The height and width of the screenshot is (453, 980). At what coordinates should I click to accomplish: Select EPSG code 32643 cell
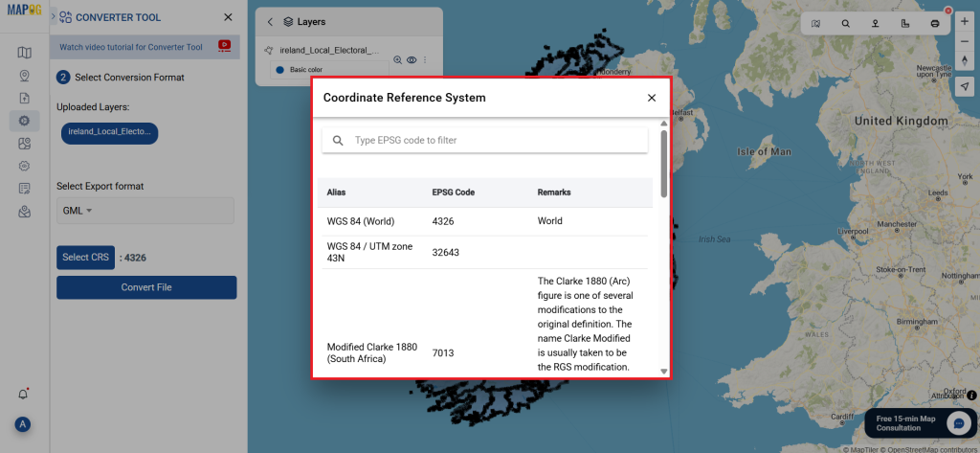(446, 252)
